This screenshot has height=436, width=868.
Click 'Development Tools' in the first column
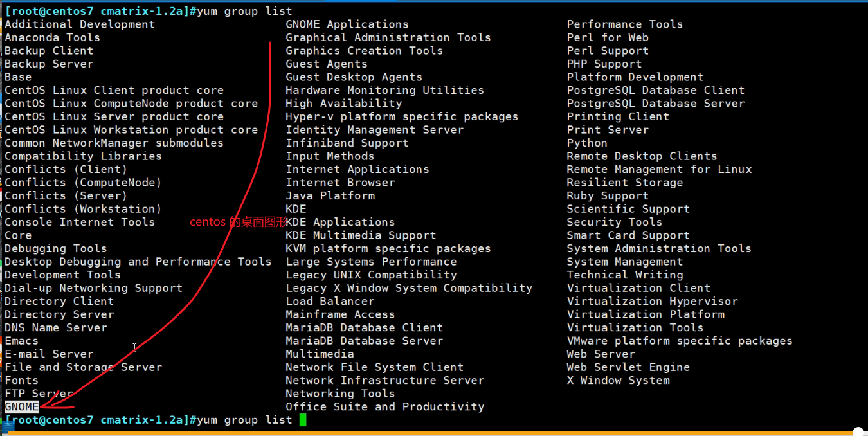pyautogui.click(x=62, y=275)
